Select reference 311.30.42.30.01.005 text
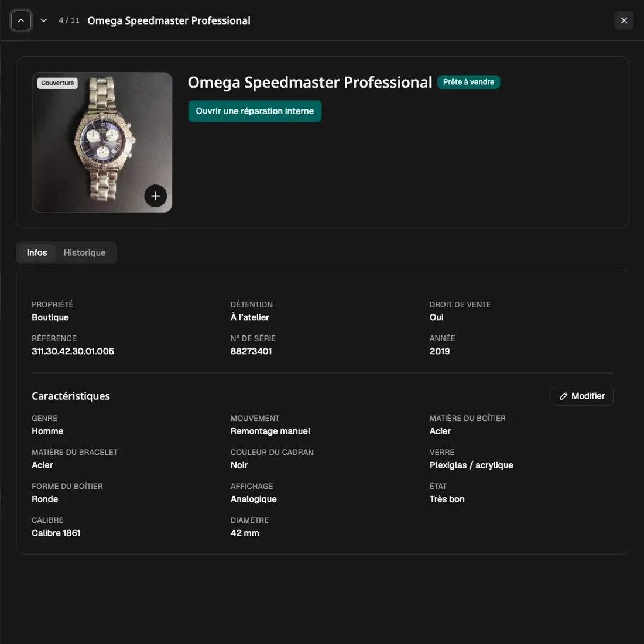Viewport: 644px width, 644px height. coord(73,351)
